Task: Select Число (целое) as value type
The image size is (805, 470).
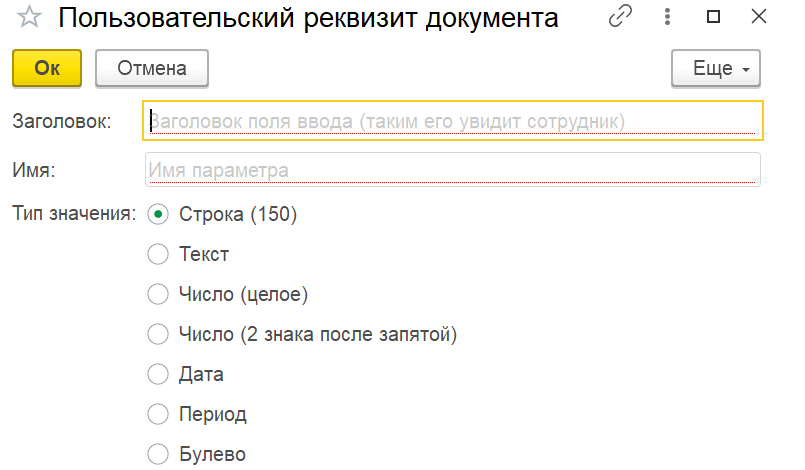Action: [x=158, y=294]
